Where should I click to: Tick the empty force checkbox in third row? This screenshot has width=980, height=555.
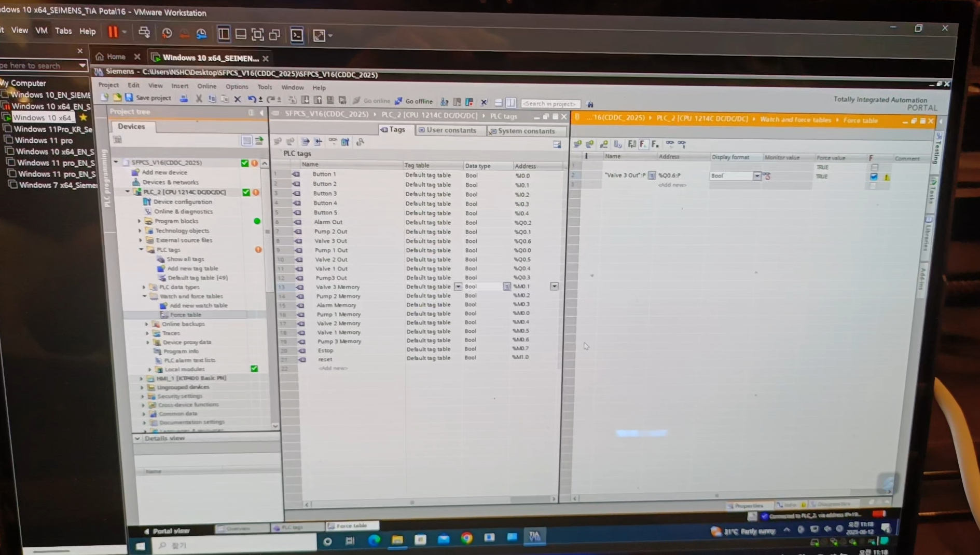[x=873, y=186]
